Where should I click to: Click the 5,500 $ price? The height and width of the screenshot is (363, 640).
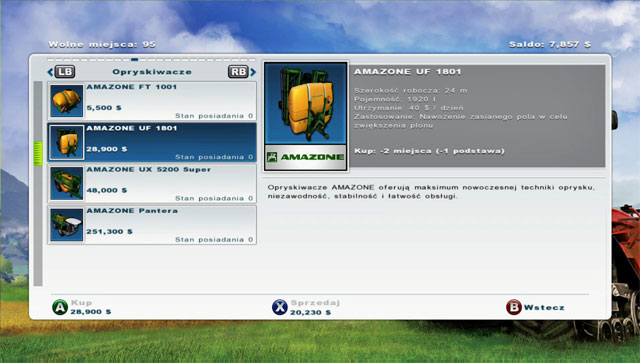[104, 108]
